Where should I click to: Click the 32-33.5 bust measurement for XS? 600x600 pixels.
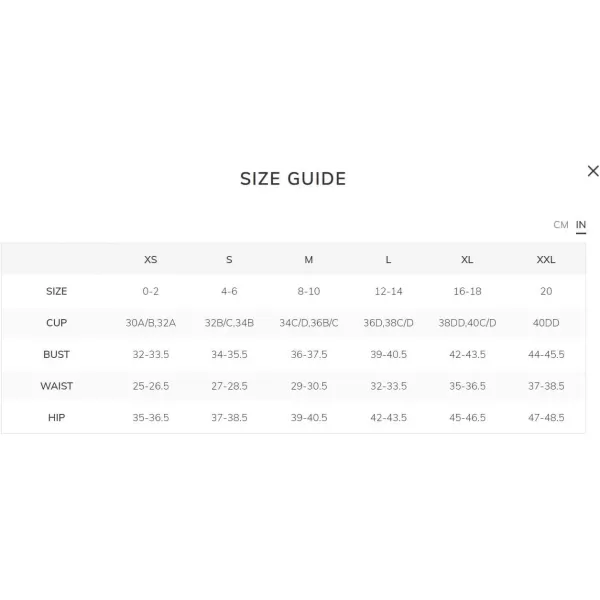coord(150,354)
